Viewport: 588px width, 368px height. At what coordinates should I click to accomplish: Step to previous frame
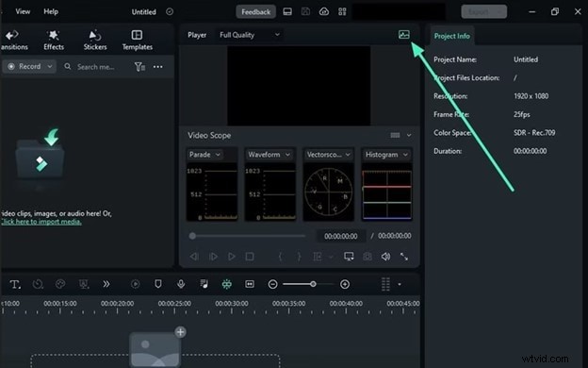point(194,257)
